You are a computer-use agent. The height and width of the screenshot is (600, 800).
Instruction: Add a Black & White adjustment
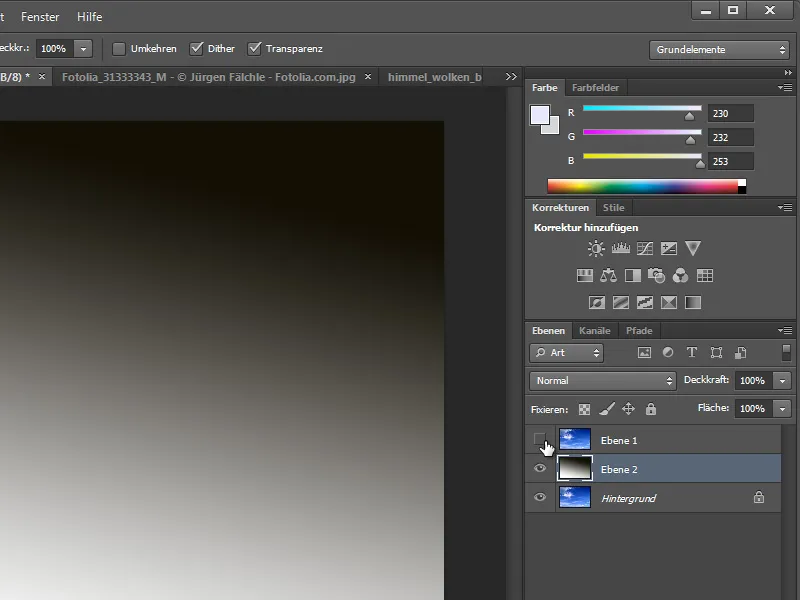633,276
